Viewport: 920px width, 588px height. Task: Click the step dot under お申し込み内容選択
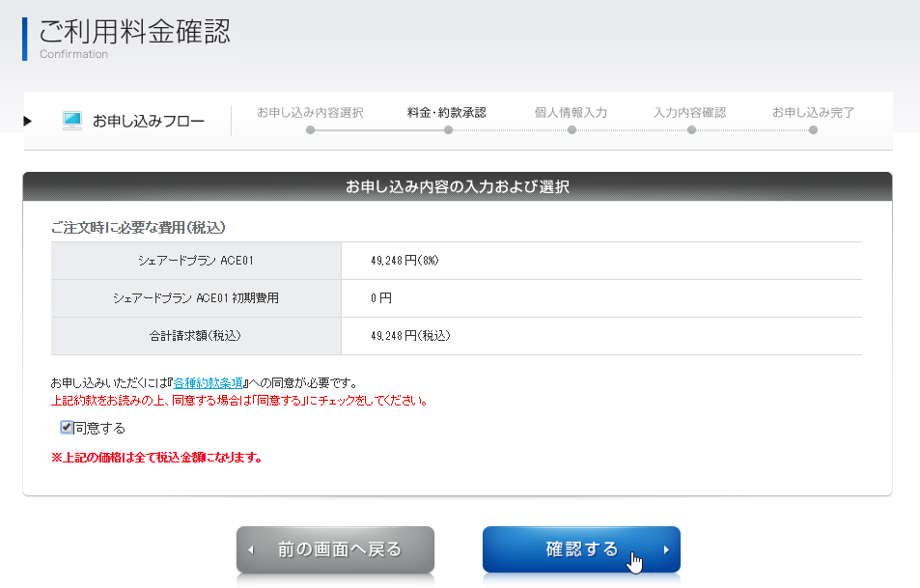click(310, 130)
